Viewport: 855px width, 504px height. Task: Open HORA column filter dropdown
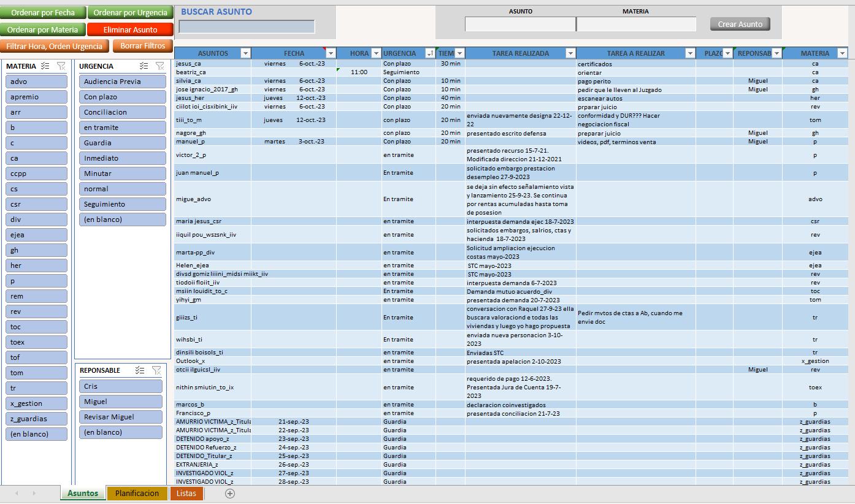376,53
